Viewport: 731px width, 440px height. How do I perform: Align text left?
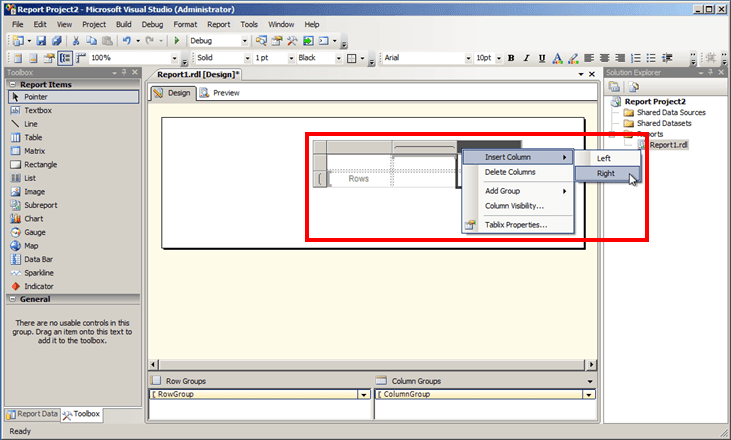click(x=589, y=58)
